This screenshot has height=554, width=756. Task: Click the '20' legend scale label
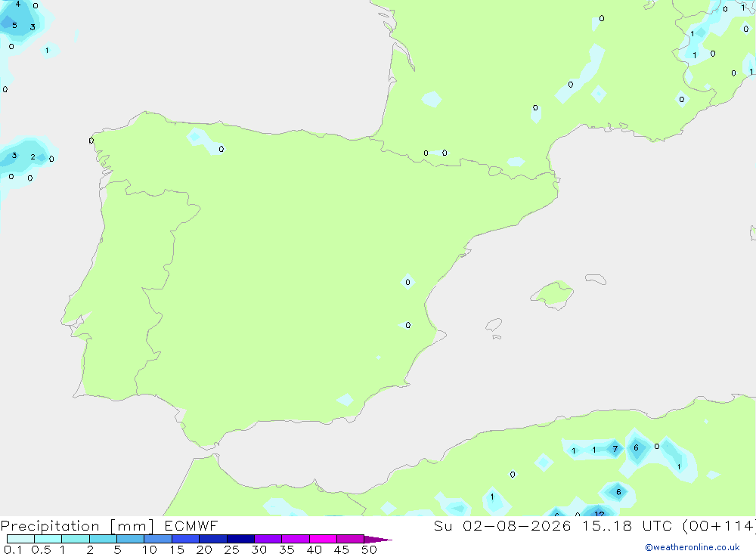coord(204,549)
